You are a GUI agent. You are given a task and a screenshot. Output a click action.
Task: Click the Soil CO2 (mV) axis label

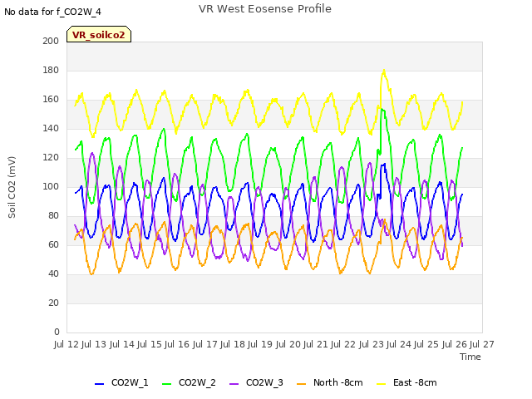tap(12, 187)
